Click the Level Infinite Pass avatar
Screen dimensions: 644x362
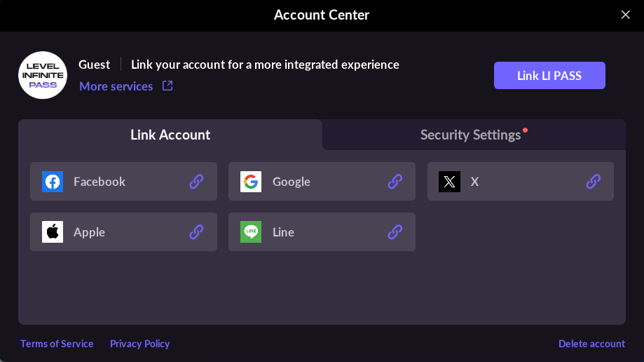(43, 75)
